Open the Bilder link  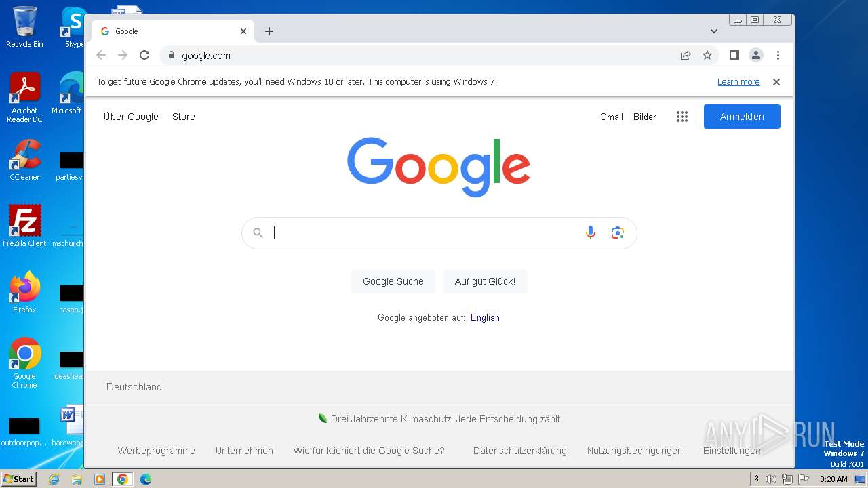(645, 117)
